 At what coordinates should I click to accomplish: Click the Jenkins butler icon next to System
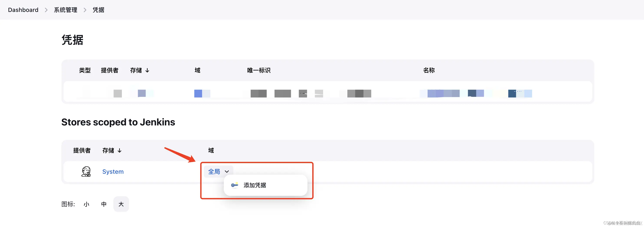86,171
